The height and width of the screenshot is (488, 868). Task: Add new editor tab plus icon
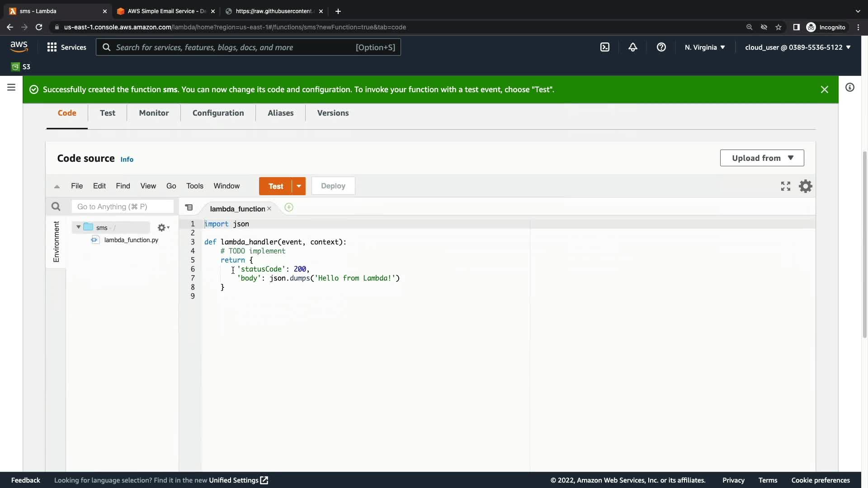[x=289, y=208]
